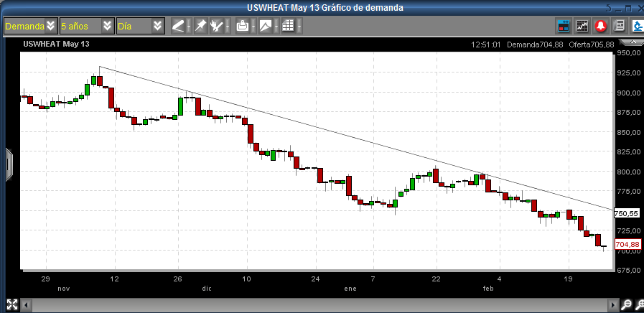
Task: Open the Día interval dropdown
Action: (141, 27)
